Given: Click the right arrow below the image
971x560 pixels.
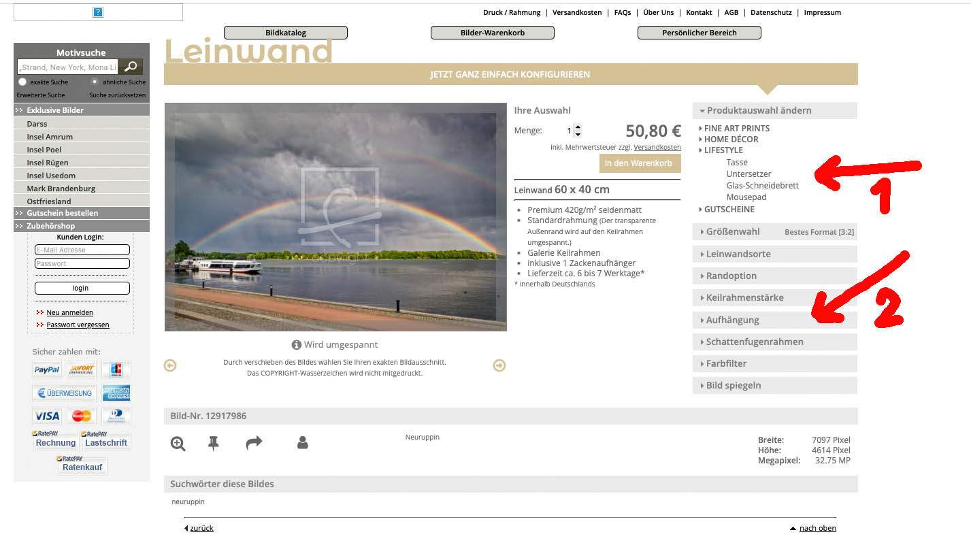Looking at the screenshot, I should pos(499,366).
